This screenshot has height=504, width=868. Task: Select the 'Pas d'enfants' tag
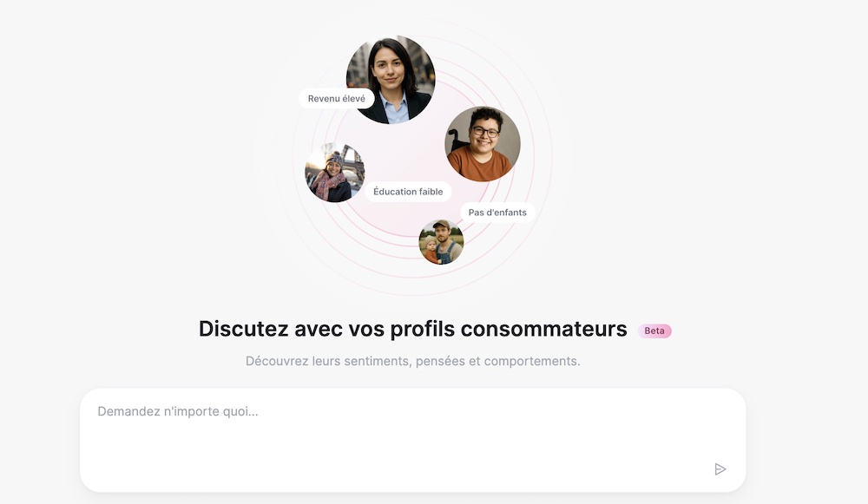click(x=497, y=213)
